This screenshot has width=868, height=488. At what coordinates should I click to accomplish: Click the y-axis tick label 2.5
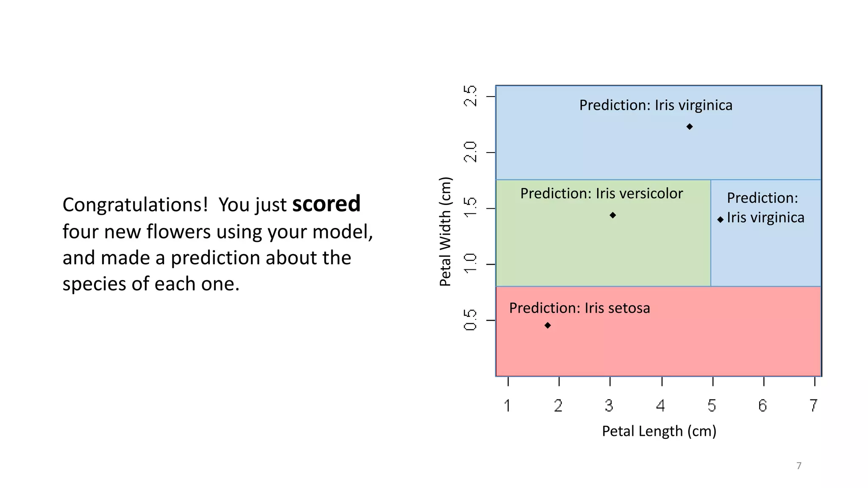470,96
